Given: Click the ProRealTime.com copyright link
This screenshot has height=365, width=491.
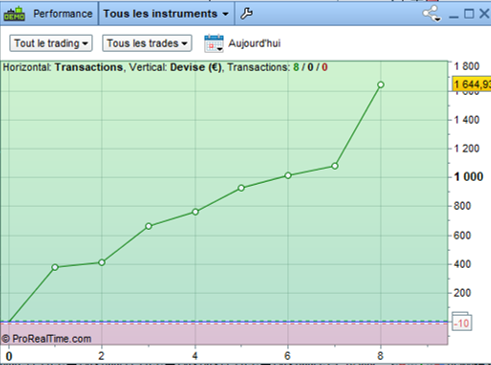Looking at the screenshot, I should click(46, 339).
